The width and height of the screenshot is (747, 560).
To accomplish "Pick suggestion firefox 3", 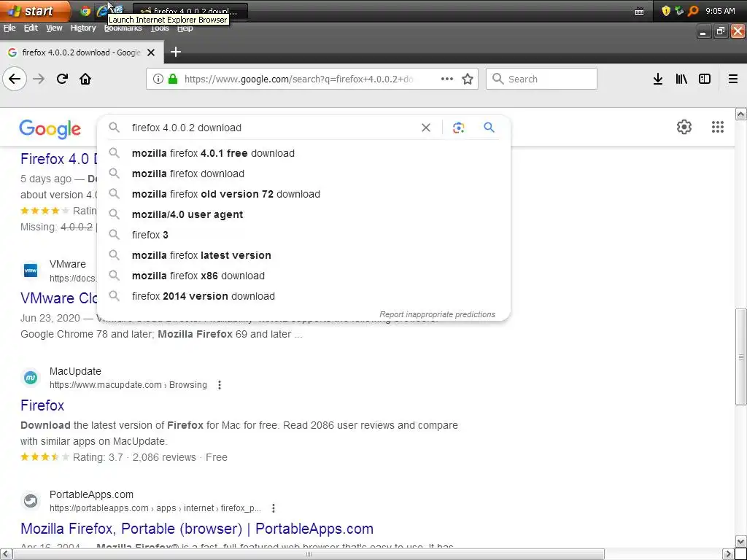I will [303, 236].
